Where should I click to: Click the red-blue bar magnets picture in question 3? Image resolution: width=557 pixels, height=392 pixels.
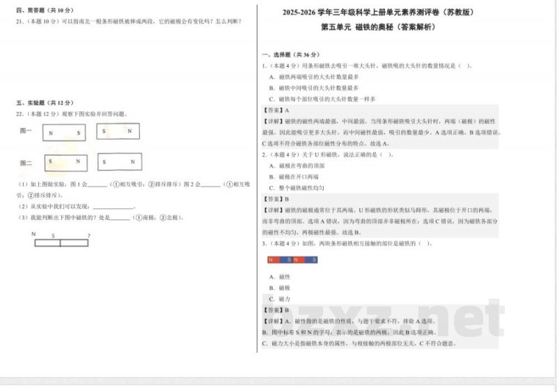[292, 260]
